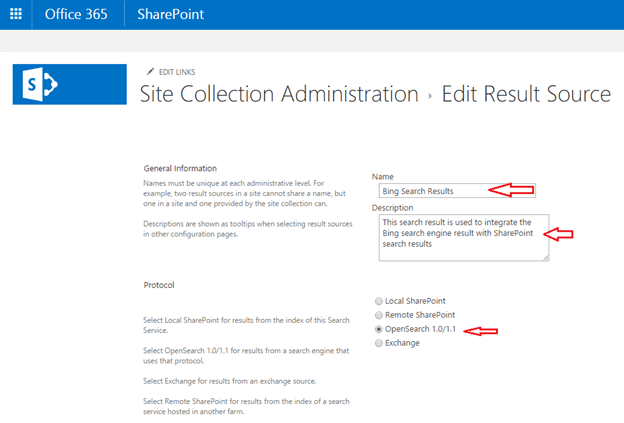
Task: Click the SharePoint header link
Action: [x=172, y=14]
